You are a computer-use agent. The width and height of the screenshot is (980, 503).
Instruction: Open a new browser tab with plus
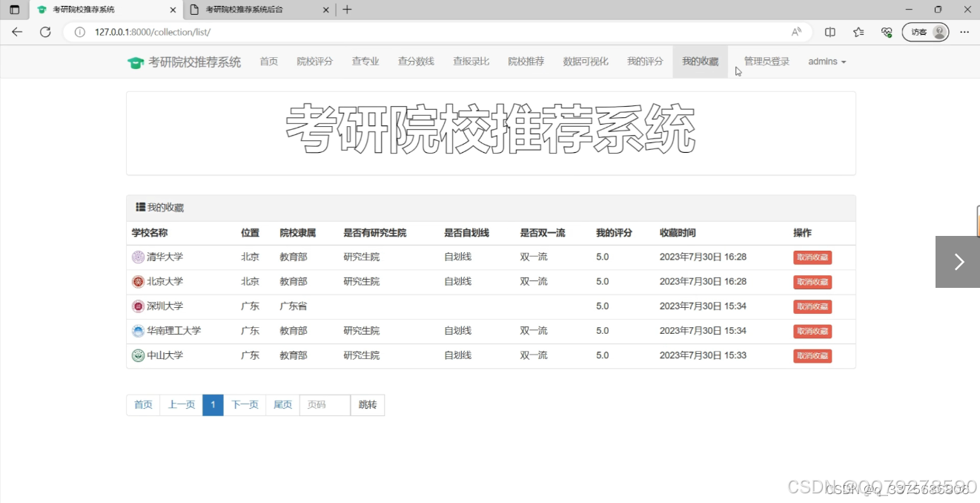tap(347, 10)
